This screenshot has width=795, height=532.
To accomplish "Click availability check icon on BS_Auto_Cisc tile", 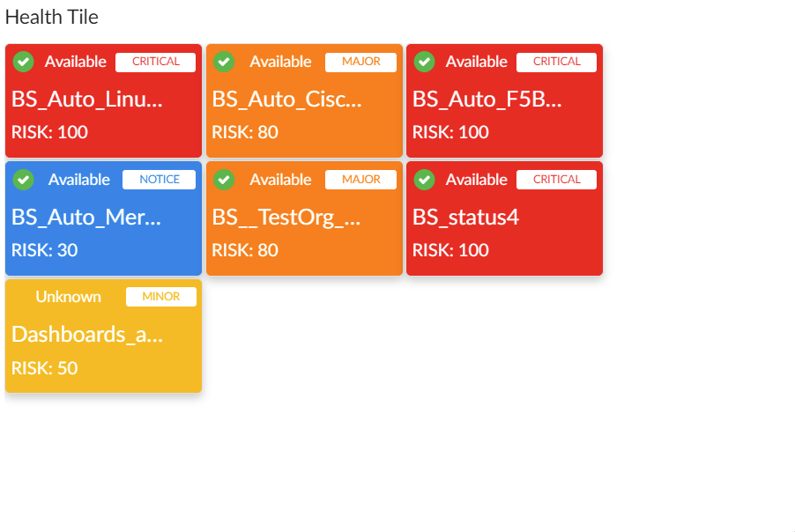I will pos(224,62).
